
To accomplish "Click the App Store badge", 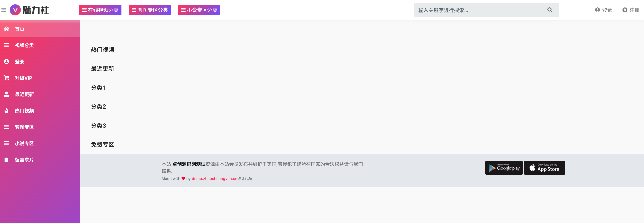I will pyautogui.click(x=545, y=168).
